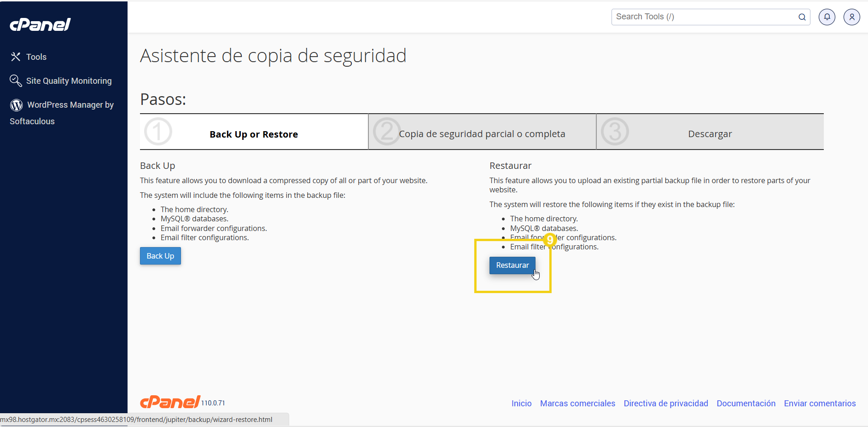
Task: Click the Tools wrench icon in sidebar
Action: 16,57
